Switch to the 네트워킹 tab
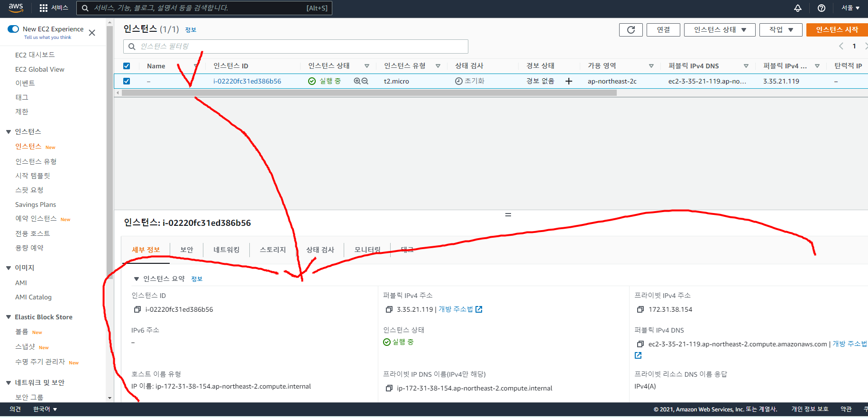 point(227,250)
